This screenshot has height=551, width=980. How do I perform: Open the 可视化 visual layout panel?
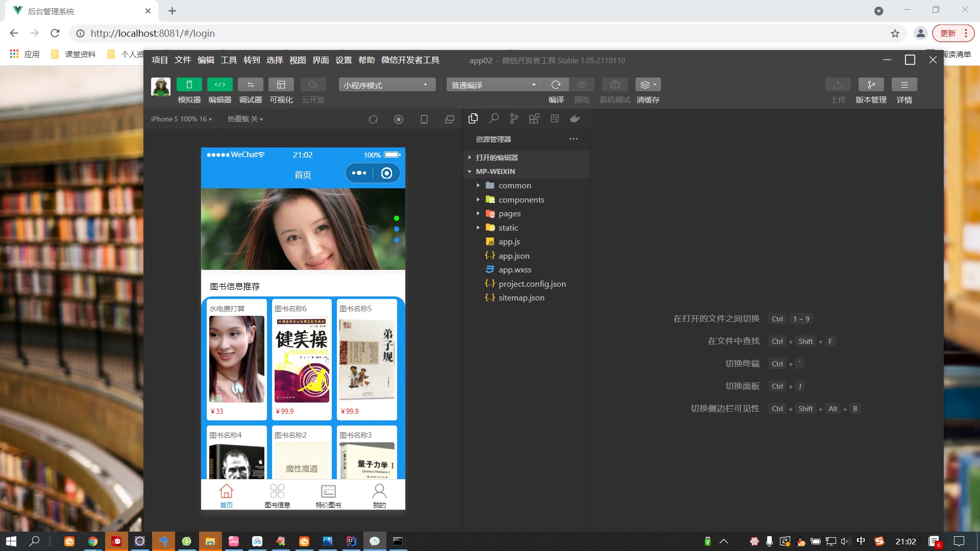pyautogui.click(x=281, y=85)
